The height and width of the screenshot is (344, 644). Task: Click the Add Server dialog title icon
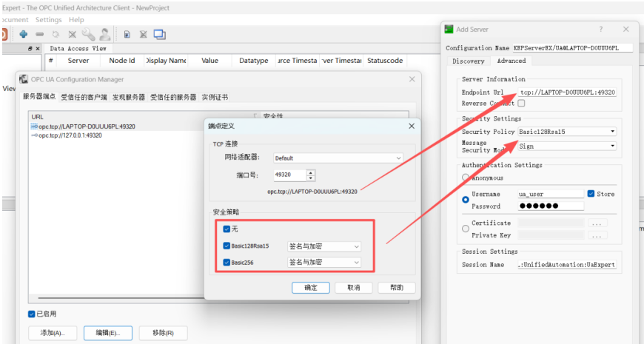(x=449, y=29)
